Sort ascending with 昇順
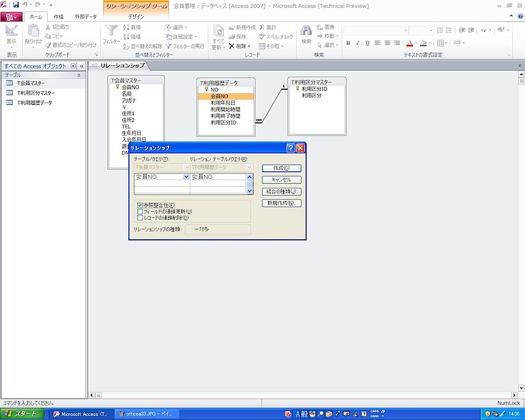The height and width of the screenshot is (420, 525). 132,27
